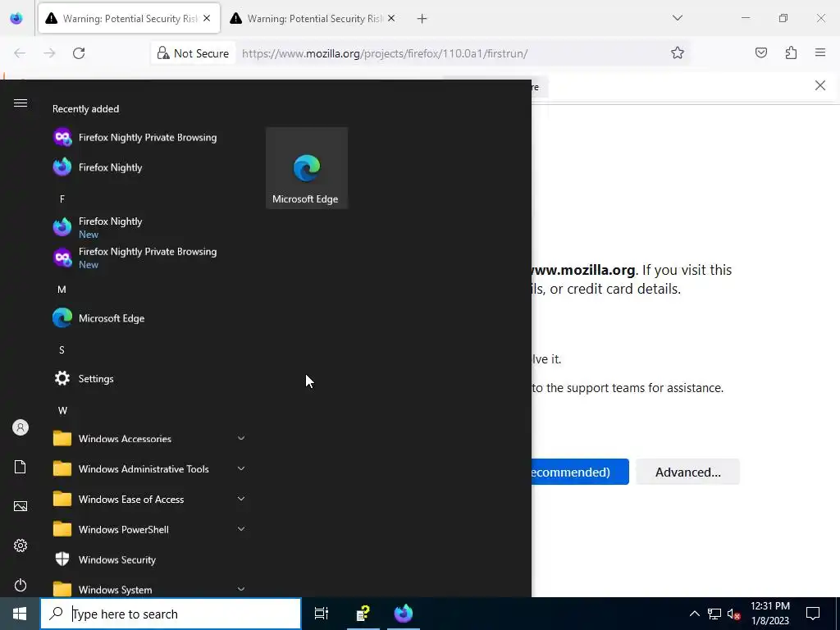Image resolution: width=840 pixels, height=630 pixels.
Task: Open Documents icon in Start sidebar
Action: pyautogui.click(x=21, y=467)
